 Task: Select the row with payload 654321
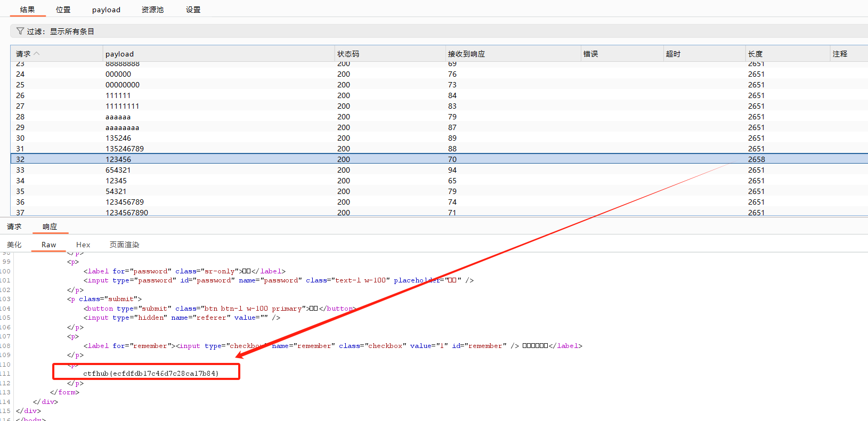click(439, 170)
